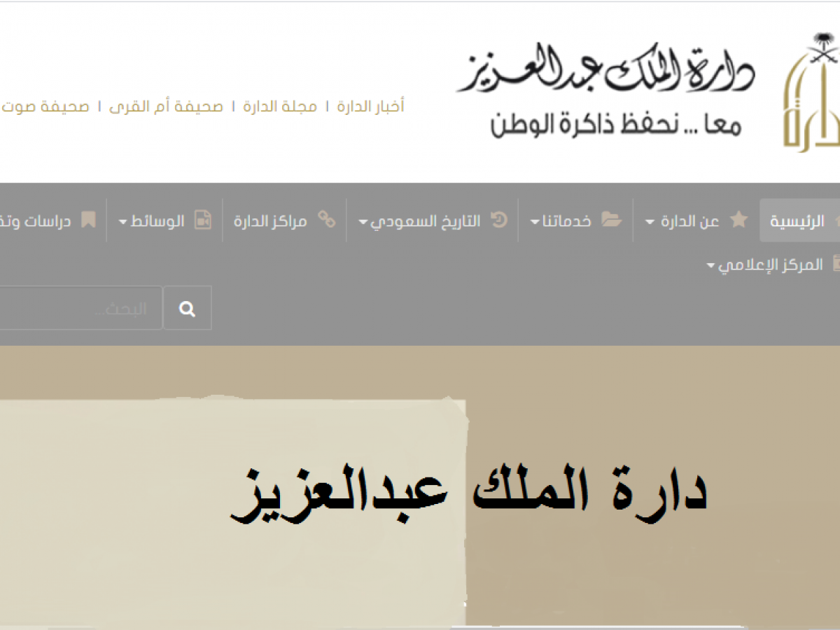Expand the التاريخ السعودي dropdown menu

point(420,221)
